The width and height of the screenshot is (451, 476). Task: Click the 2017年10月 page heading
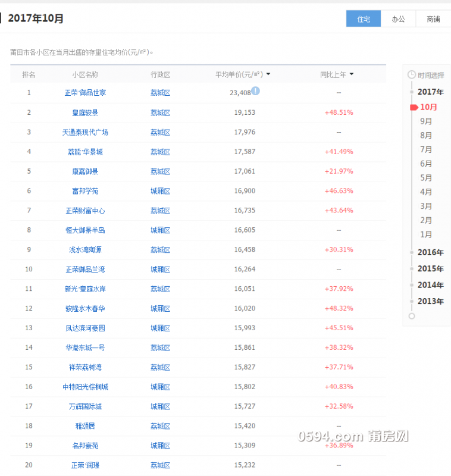coord(36,18)
